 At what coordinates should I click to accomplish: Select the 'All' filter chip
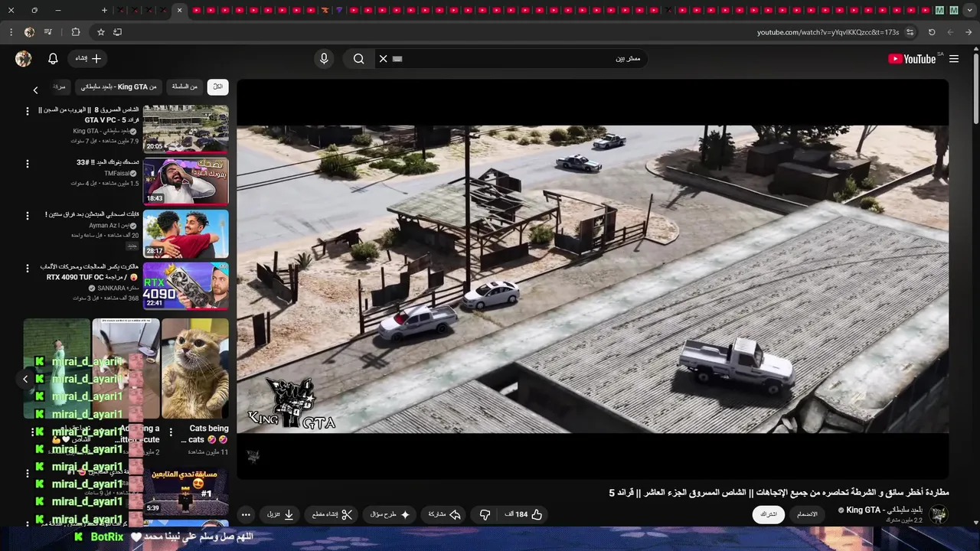(217, 86)
